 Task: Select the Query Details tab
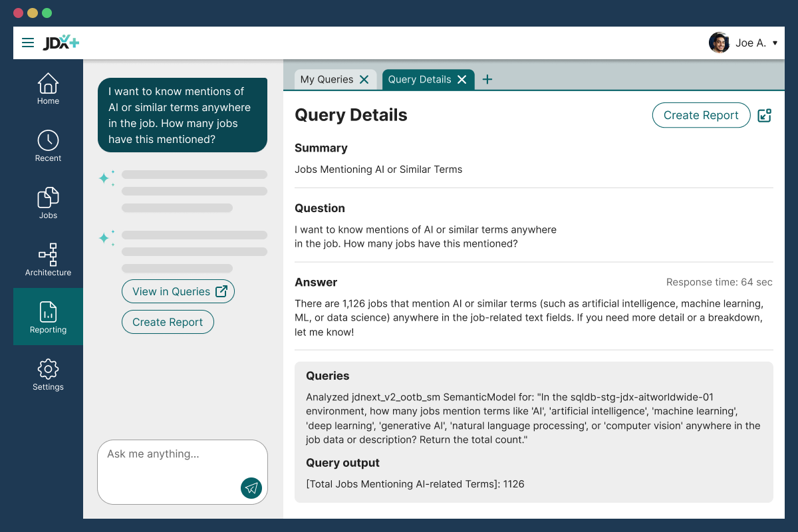420,80
